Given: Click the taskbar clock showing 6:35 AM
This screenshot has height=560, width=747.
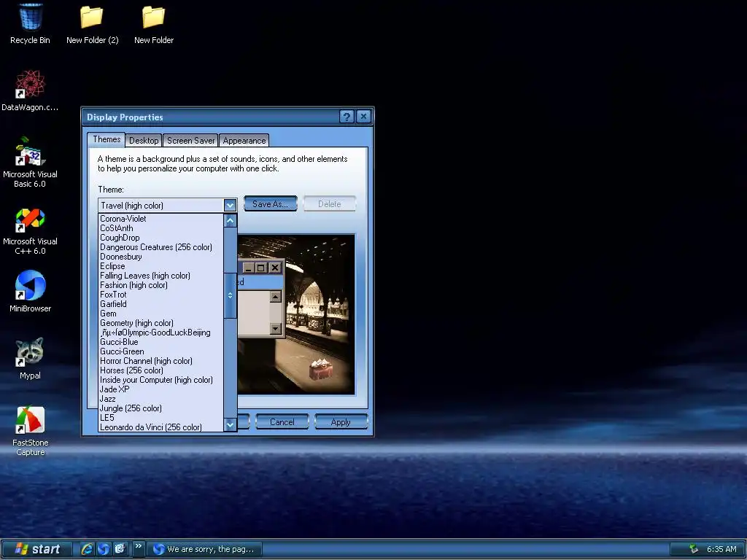Looking at the screenshot, I should (x=721, y=549).
